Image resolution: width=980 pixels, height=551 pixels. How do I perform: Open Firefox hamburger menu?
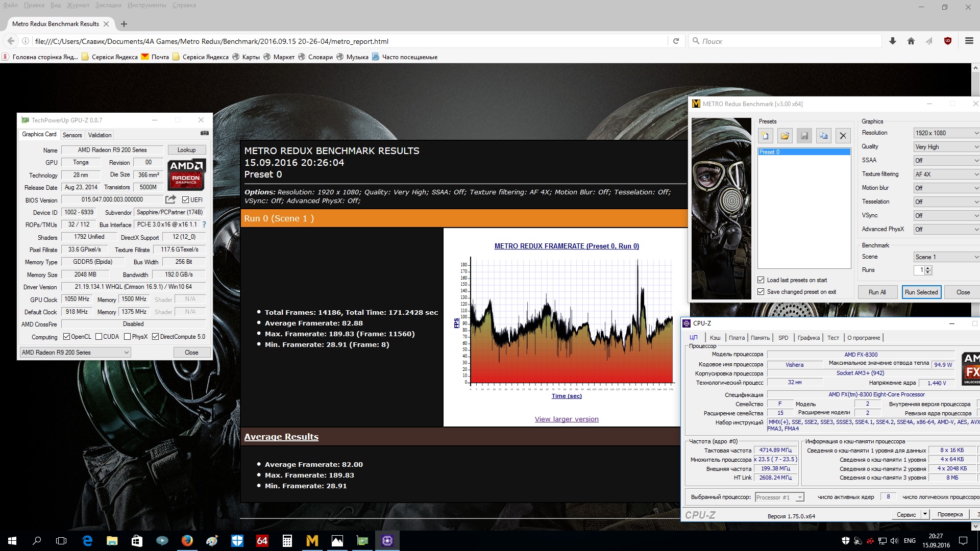(969, 41)
